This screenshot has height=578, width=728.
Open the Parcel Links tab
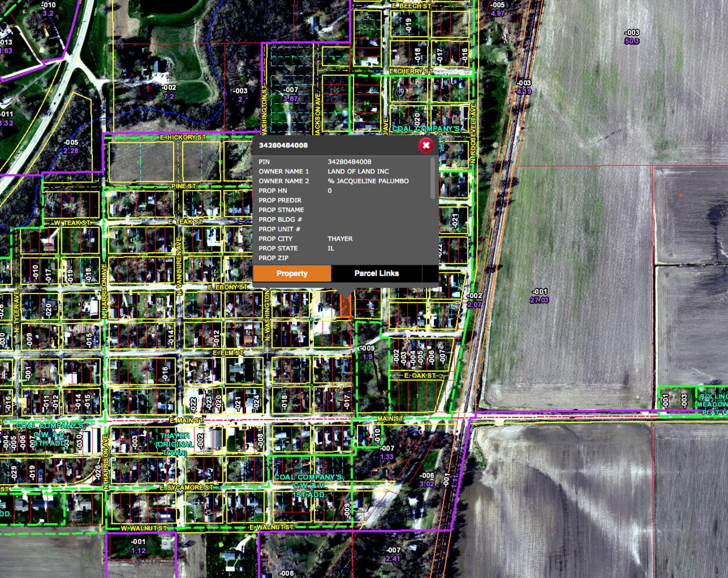coord(377,273)
